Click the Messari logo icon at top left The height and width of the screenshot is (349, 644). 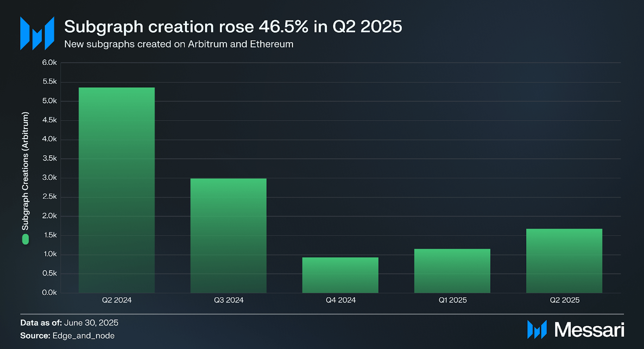37,33
